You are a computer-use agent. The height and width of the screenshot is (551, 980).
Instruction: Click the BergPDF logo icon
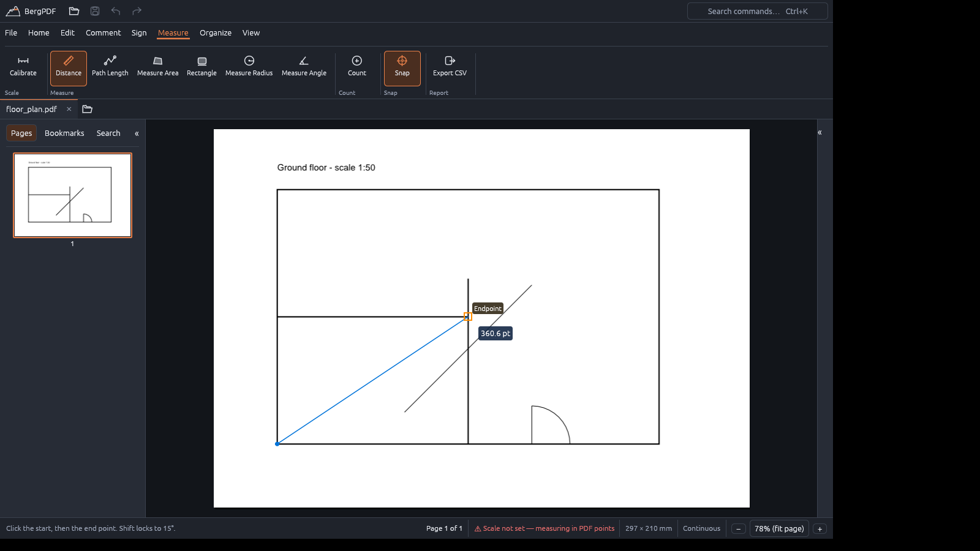(x=13, y=11)
